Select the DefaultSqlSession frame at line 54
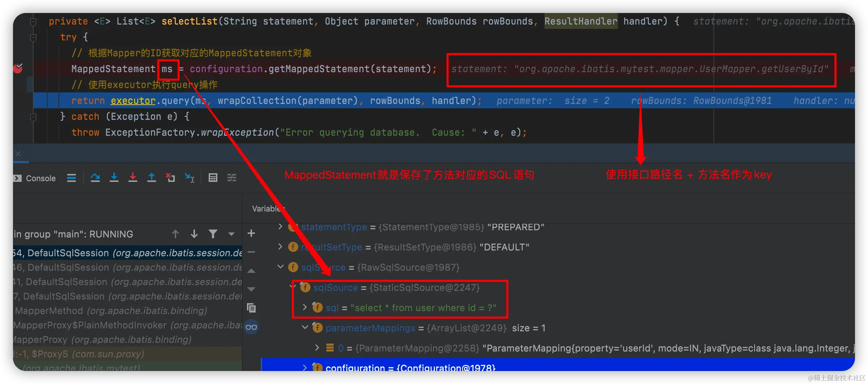868x384 pixels. (127, 253)
